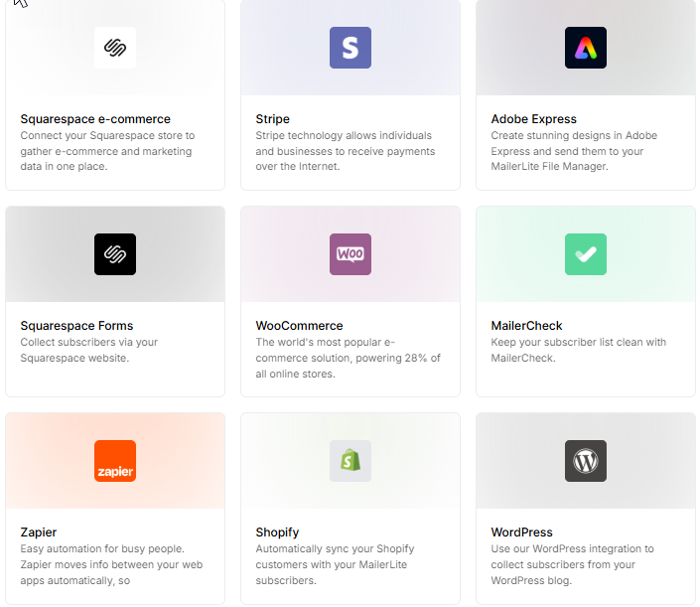
Task: Select the WooCommerce heading
Action: [299, 326]
